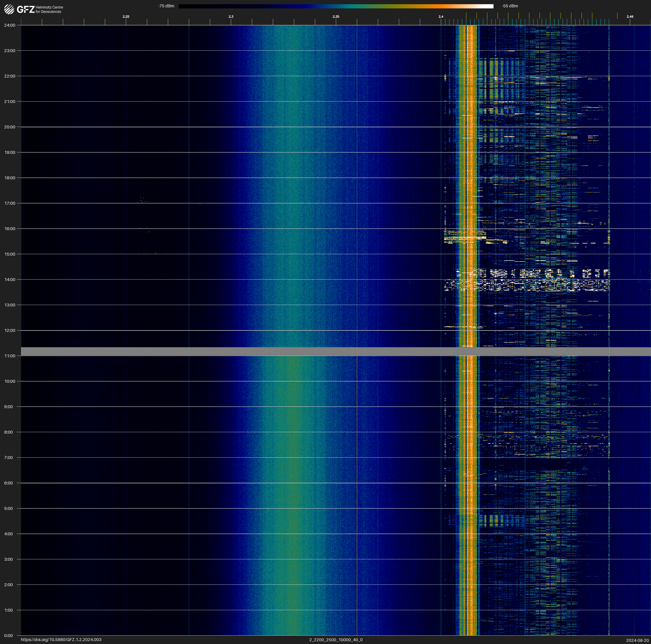
Task: Click the 16:00 time axis label
Action: point(9,229)
